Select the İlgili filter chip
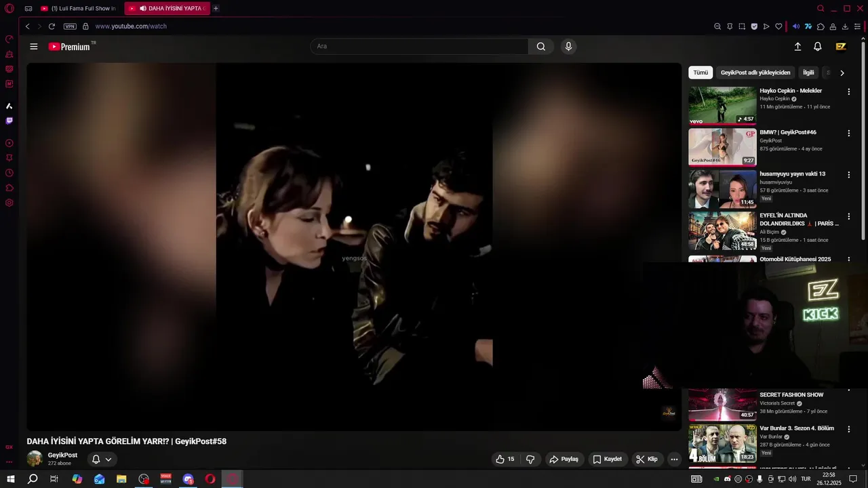Image resolution: width=868 pixels, height=488 pixels. (808, 73)
